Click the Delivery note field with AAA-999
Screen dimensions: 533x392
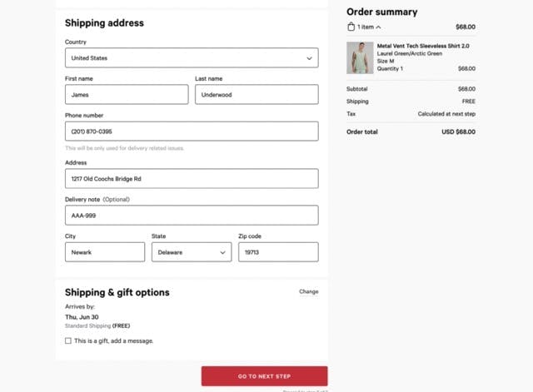[192, 215]
